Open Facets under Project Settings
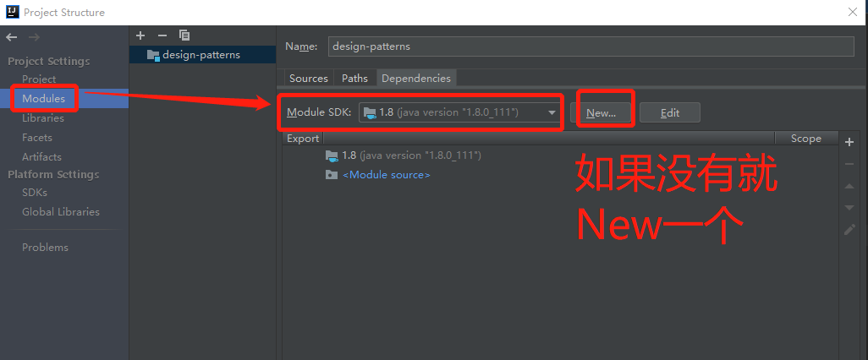868x360 pixels. coord(36,137)
